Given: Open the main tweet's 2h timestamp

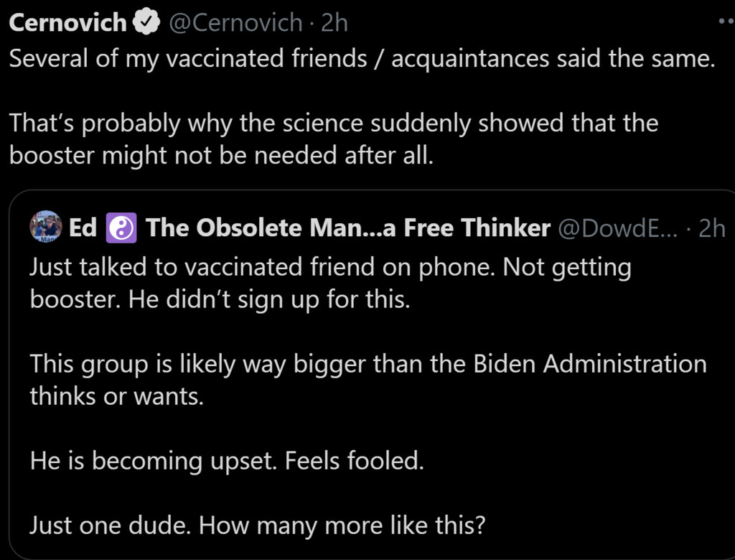Looking at the screenshot, I should coord(334,23).
